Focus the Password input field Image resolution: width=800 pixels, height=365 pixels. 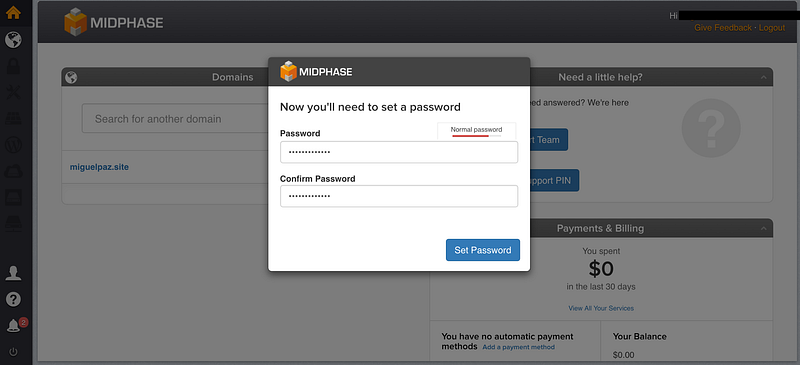[399, 152]
